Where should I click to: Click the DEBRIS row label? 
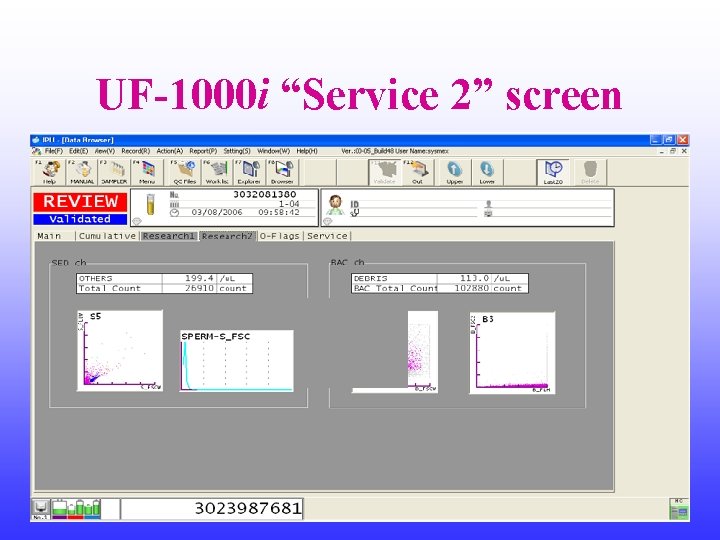pos(371,278)
